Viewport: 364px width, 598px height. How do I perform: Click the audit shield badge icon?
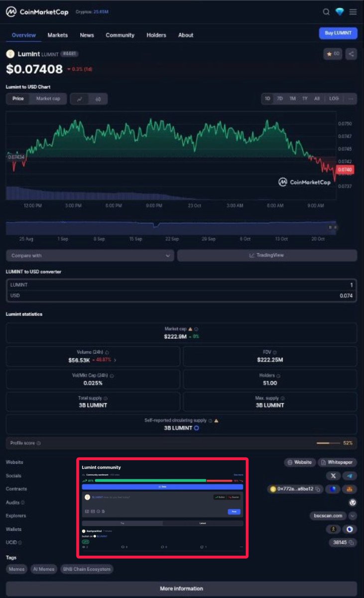pyautogui.click(x=353, y=502)
